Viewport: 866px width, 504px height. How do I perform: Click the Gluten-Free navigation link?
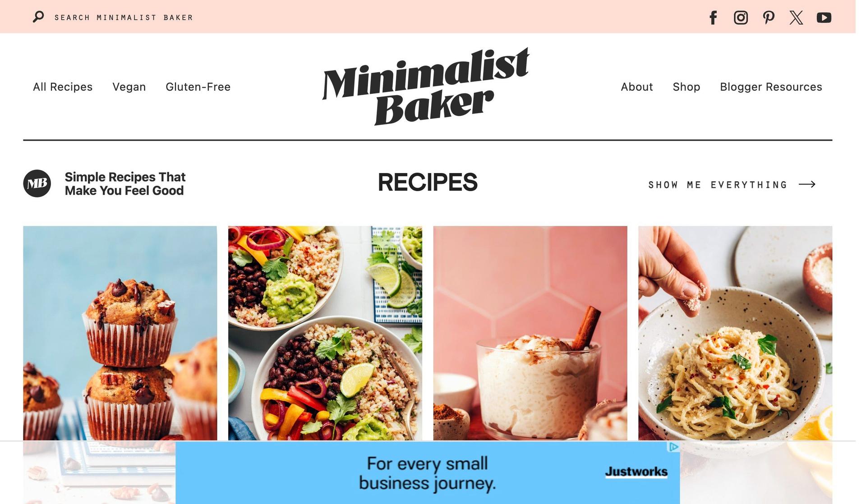pos(198,87)
